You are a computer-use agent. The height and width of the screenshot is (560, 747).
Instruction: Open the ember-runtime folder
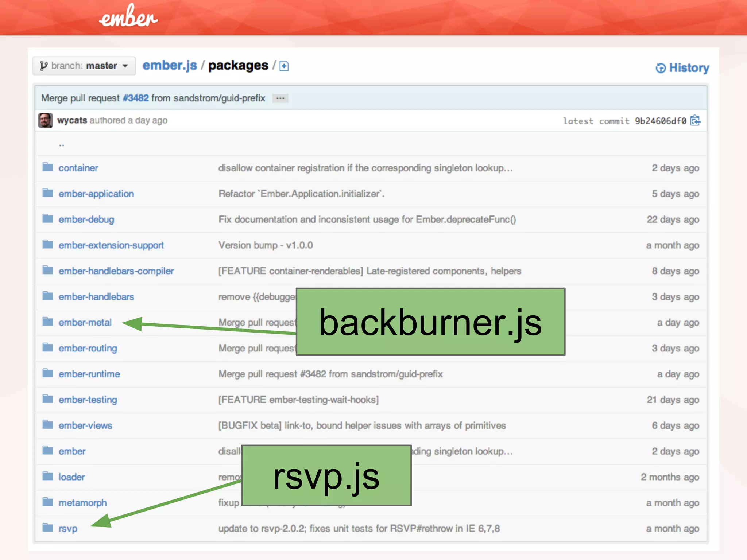[89, 374]
